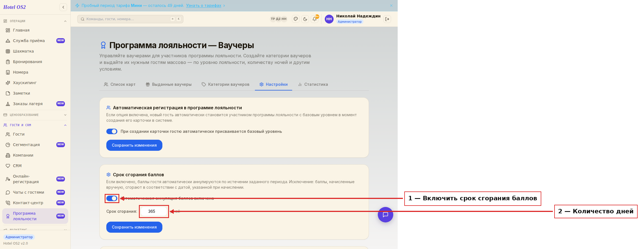Image resolution: width=644 pixels, height=249 pixels.
Task: Switch to Категории ваучеров tab
Action: pyautogui.click(x=225, y=84)
